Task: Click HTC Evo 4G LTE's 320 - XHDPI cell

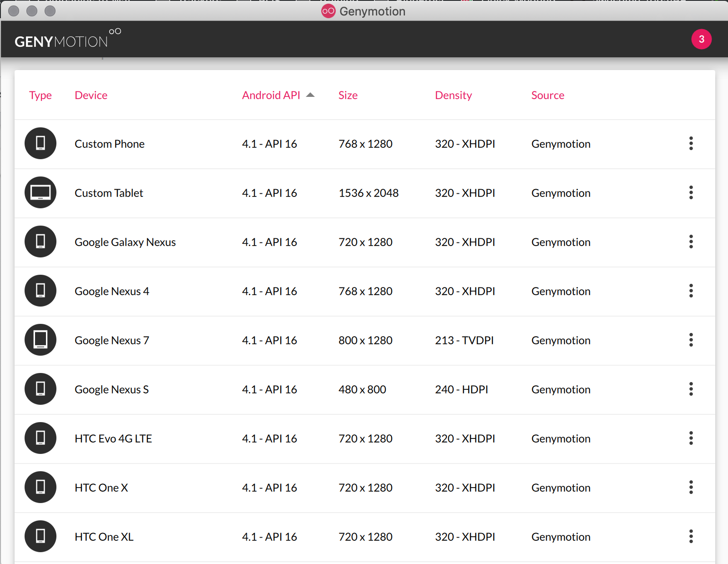Action: (x=465, y=438)
